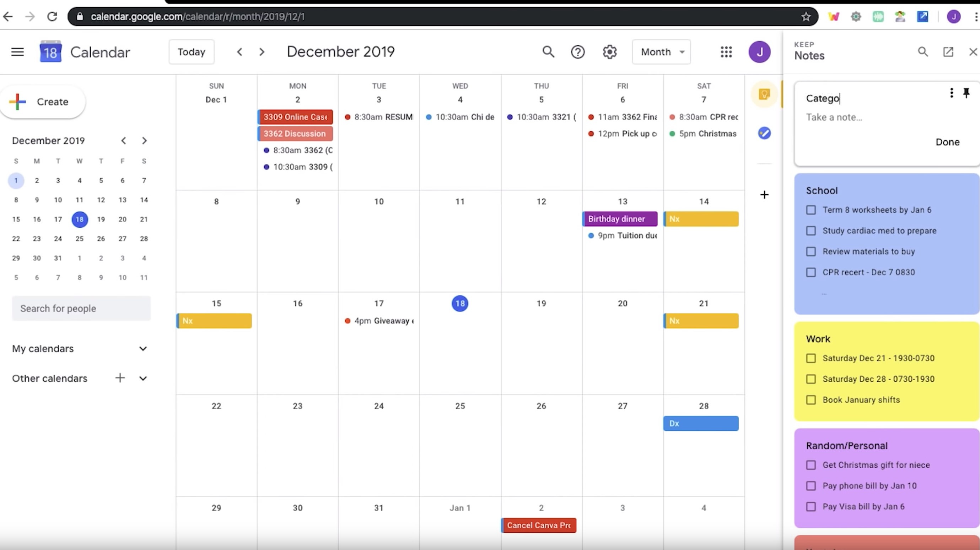Collapse the Other calendars section
The image size is (980, 550).
click(142, 378)
